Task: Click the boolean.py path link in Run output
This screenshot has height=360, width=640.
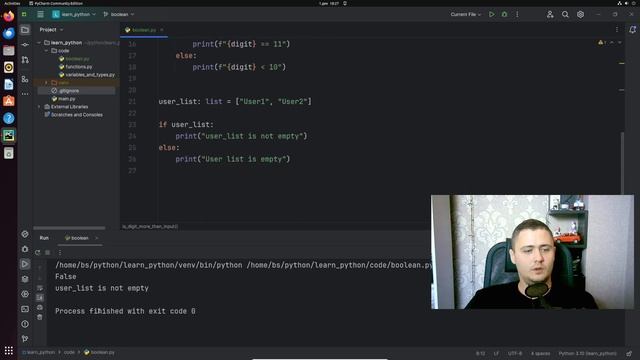Action: (339, 265)
